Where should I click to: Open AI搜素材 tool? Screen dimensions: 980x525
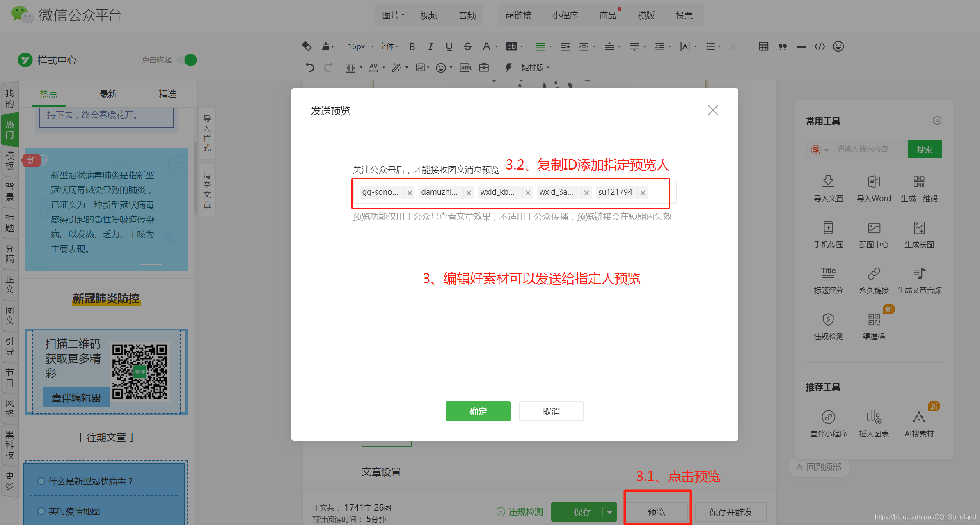(x=919, y=424)
